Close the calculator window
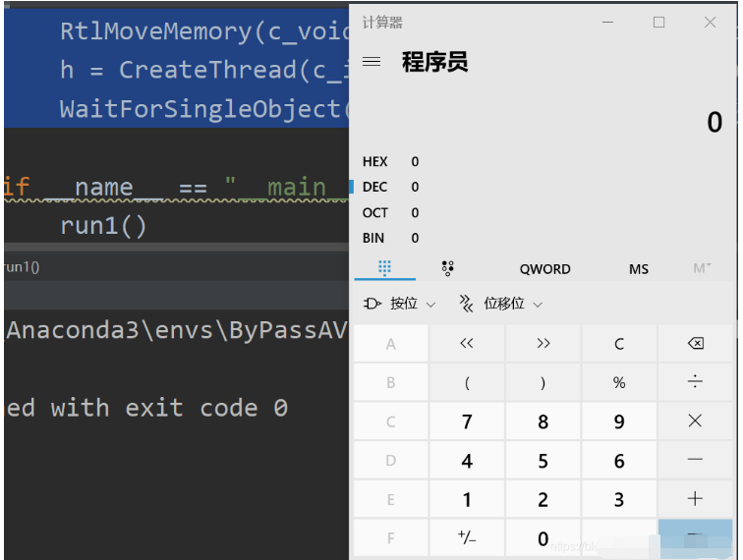 (x=710, y=23)
